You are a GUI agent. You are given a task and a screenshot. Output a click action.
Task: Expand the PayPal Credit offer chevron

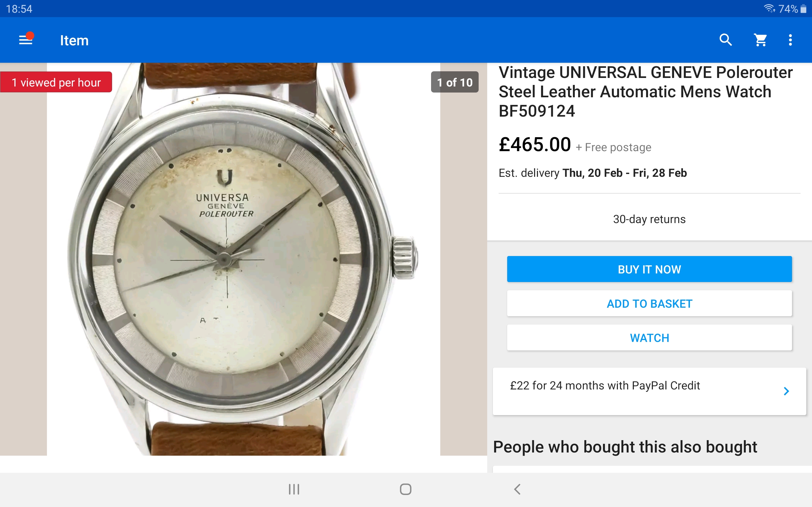click(x=786, y=391)
